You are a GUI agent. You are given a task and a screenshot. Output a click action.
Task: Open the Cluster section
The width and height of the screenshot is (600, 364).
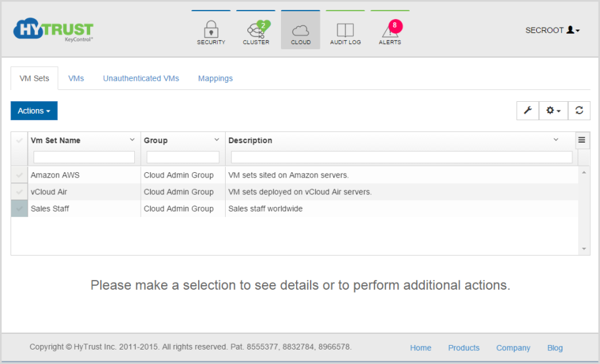pyautogui.click(x=256, y=30)
